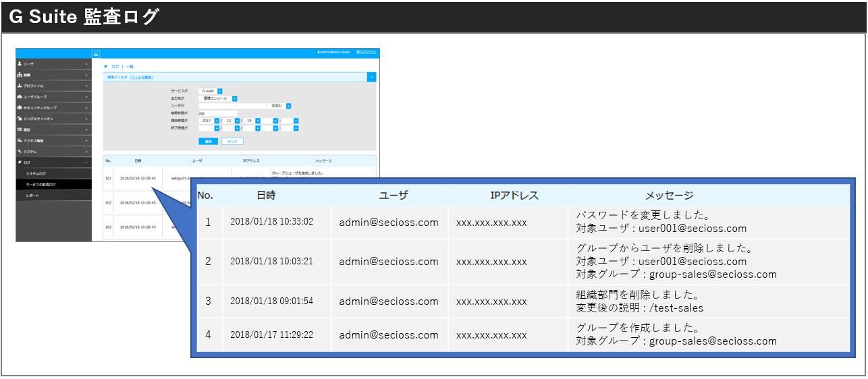Click the クリア clear button
This screenshot has width=868, height=379.
[232, 142]
